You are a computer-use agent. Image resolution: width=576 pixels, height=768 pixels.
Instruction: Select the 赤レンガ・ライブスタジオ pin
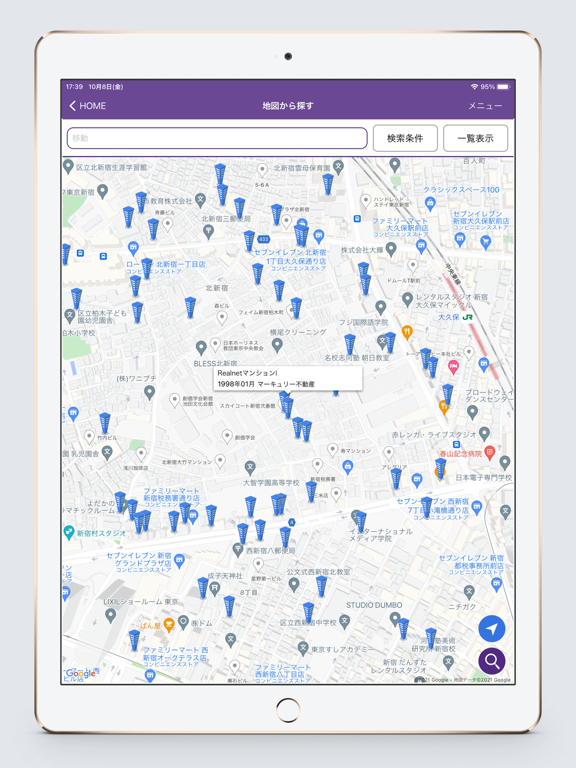[x=484, y=433]
